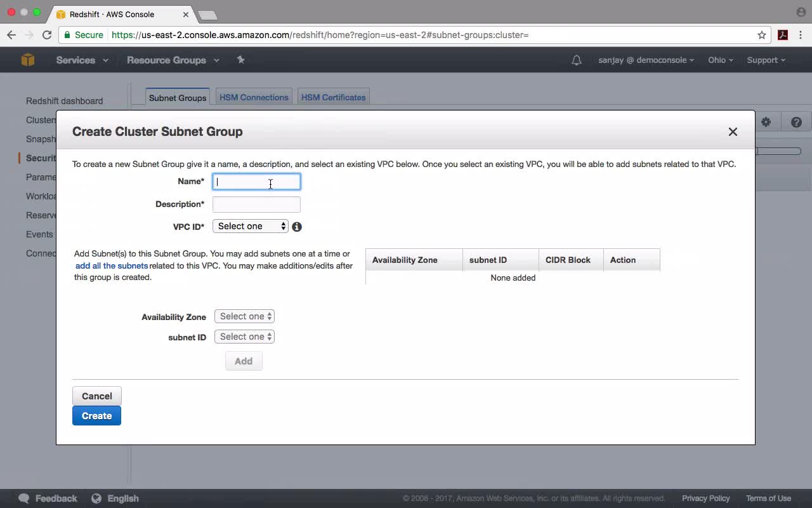This screenshot has height=508, width=812.
Task: Open the Terms of Use link
Action: pyautogui.click(x=768, y=498)
